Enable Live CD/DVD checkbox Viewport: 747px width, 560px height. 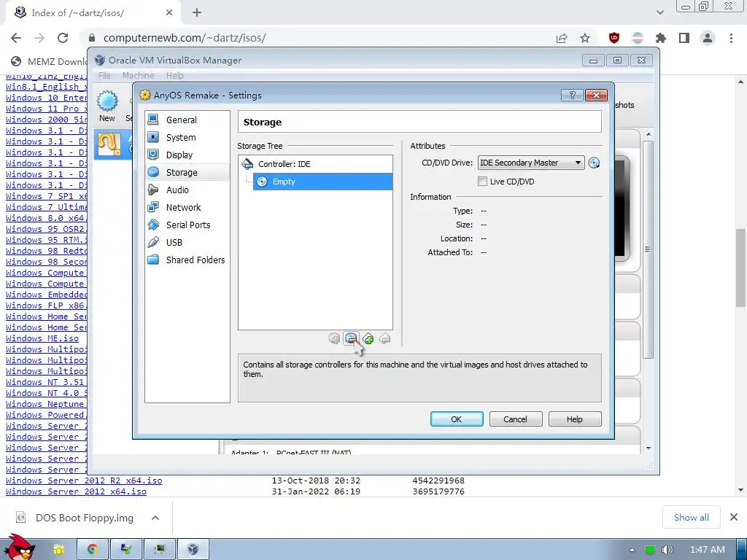(x=483, y=182)
